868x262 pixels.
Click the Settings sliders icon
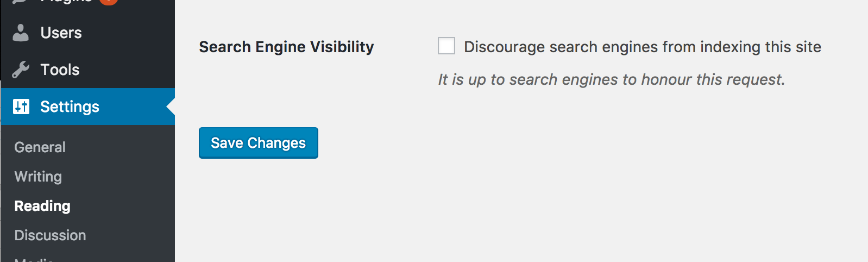pyautogui.click(x=21, y=107)
